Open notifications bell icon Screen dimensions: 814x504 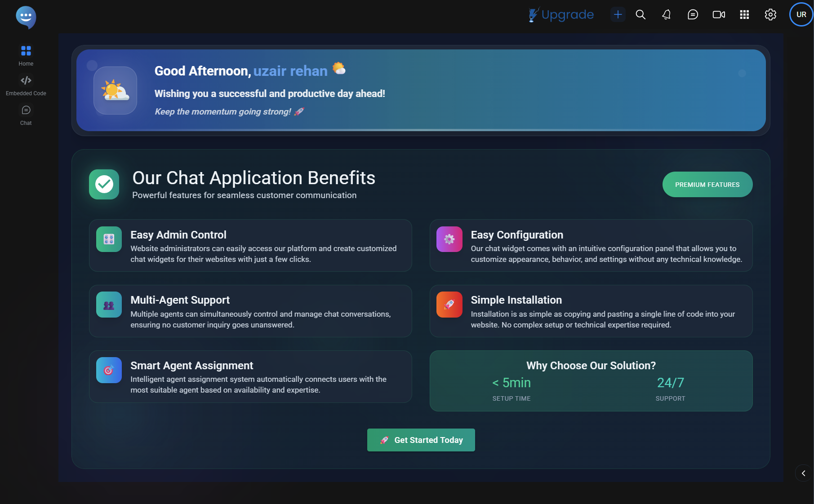point(666,15)
